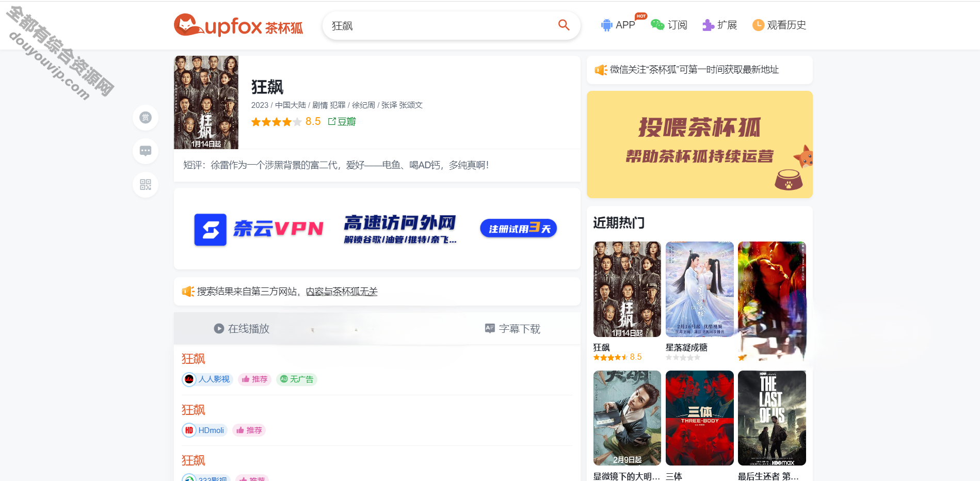Click the WeChat follow notice banner
The height and width of the screenshot is (481, 980).
[x=699, y=70]
